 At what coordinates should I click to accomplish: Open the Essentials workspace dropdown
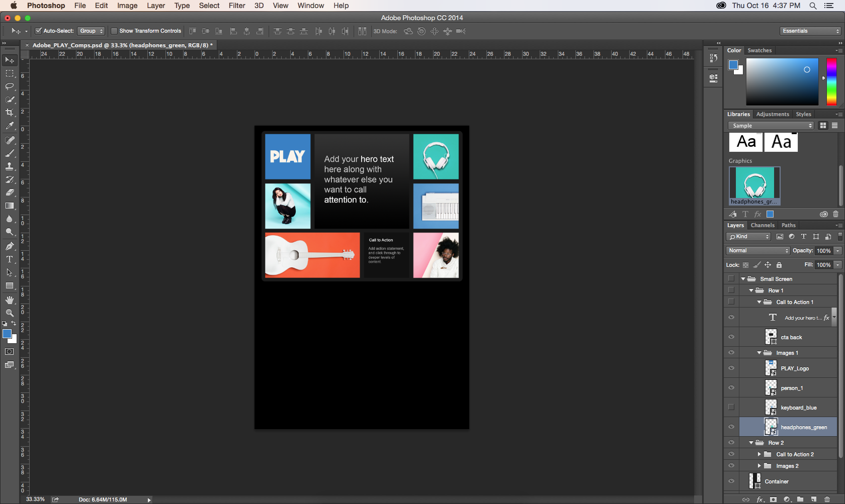point(810,31)
